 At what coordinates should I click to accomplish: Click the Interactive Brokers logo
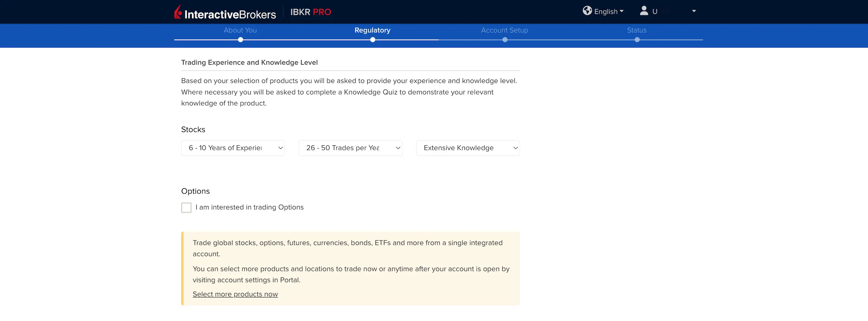click(x=225, y=12)
